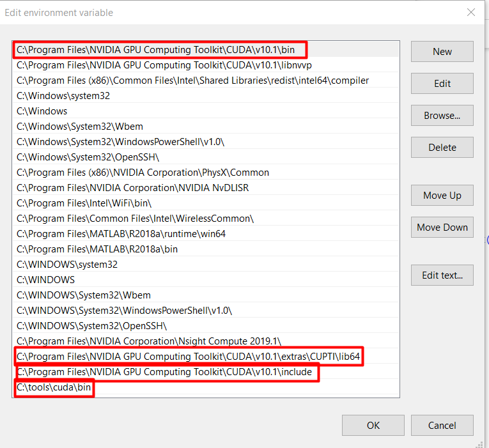Select C:\WINDOWS\System32\Wbem uppercase entry
This screenshot has width=489, height=448.
coord(206,295)
